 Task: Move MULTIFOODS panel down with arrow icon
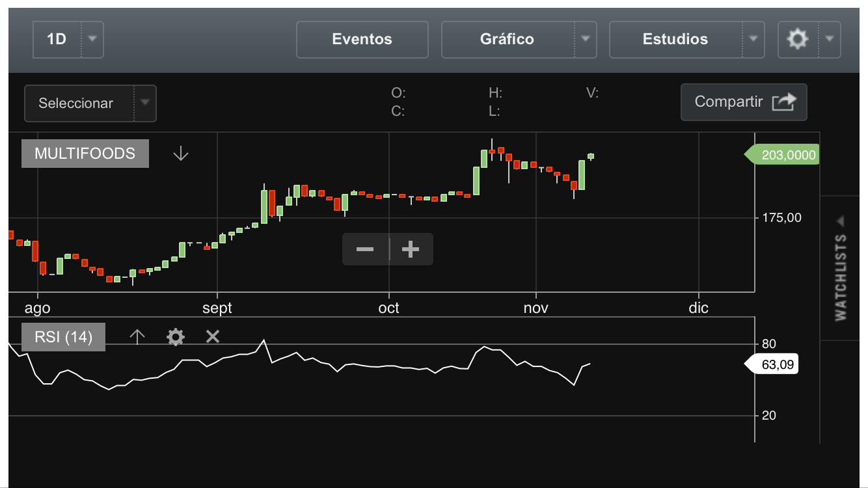pos(181,154)
